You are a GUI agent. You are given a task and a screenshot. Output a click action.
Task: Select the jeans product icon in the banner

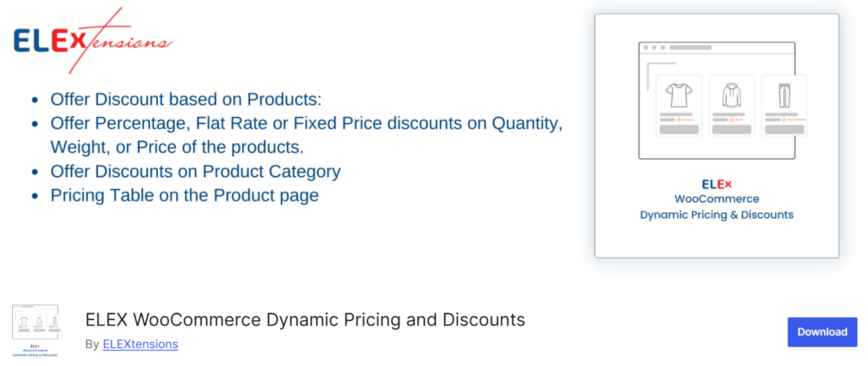[785, 95]
